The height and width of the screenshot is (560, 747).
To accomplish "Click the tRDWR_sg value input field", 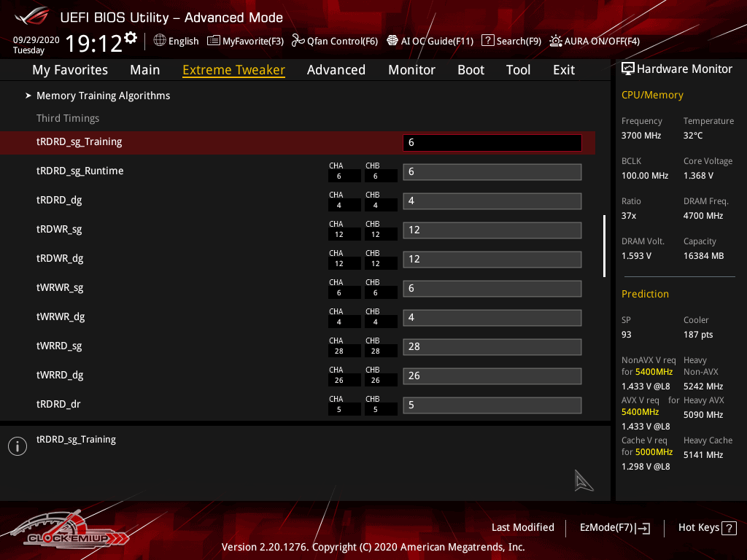I will 492,230.
